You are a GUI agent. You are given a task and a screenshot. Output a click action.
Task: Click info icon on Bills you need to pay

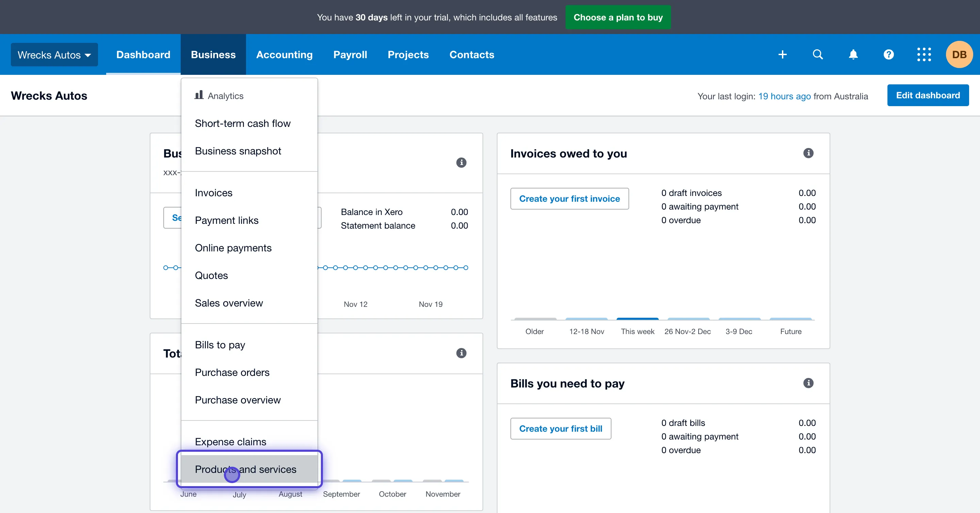click(x=808, y=383)
